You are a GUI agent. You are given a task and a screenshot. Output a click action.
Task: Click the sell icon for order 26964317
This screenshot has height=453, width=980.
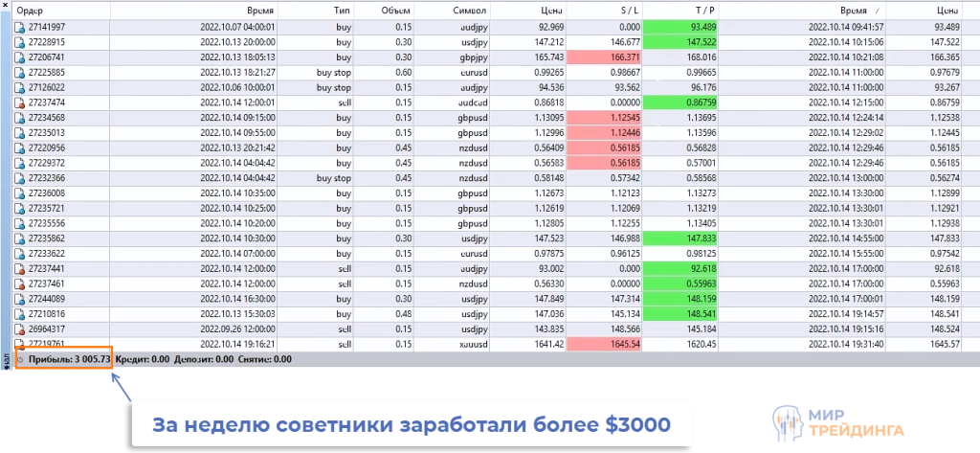point(19,328)
